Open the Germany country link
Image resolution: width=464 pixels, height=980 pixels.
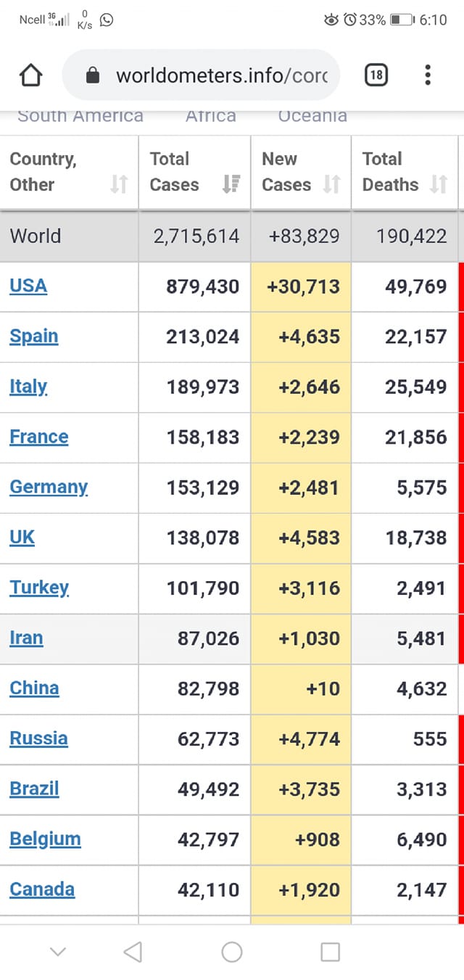tap(49, 487)
